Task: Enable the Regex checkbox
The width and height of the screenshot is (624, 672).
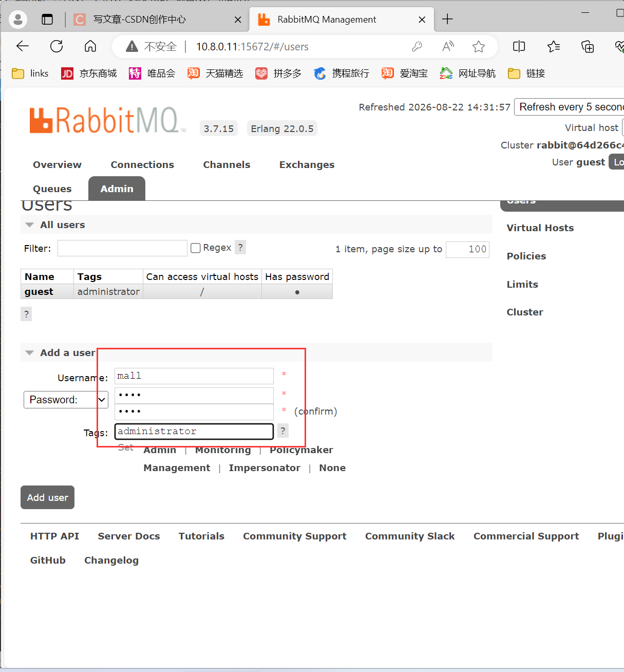Action: (195, 248)
